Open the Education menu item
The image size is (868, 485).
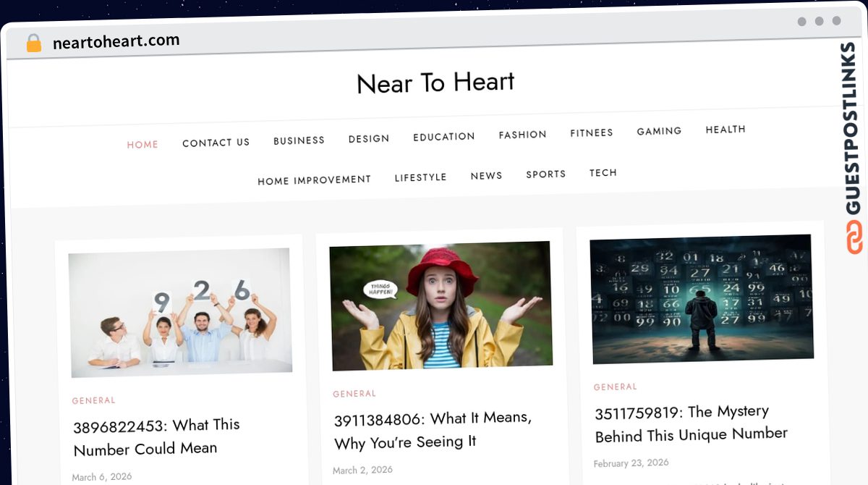coord(444,136)
